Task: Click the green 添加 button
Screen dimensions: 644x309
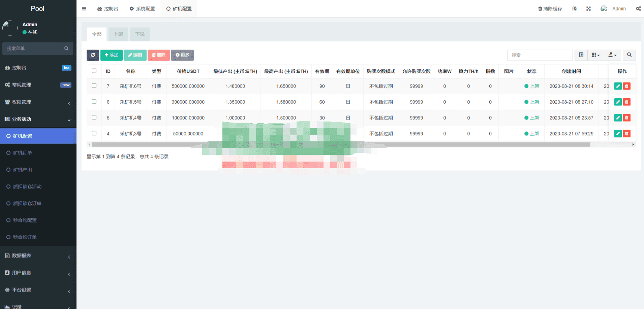Action: (112, 55)
